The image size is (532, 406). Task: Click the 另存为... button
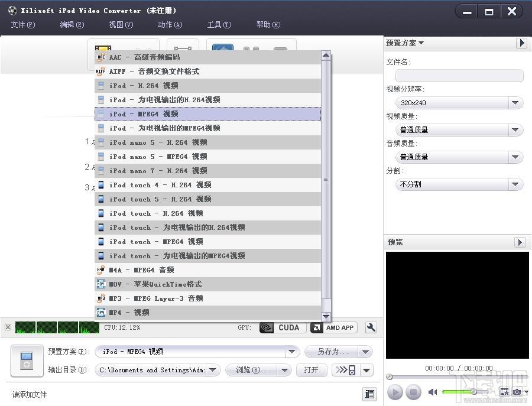332,352
